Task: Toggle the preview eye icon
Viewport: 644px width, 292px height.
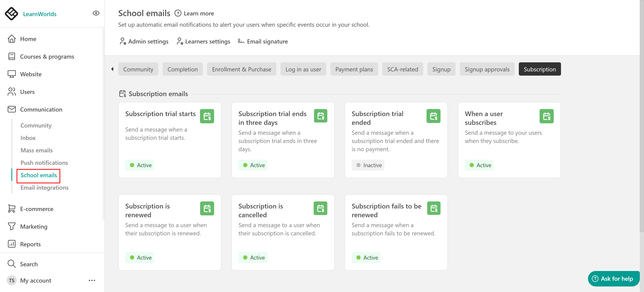Action: (96, 13)
